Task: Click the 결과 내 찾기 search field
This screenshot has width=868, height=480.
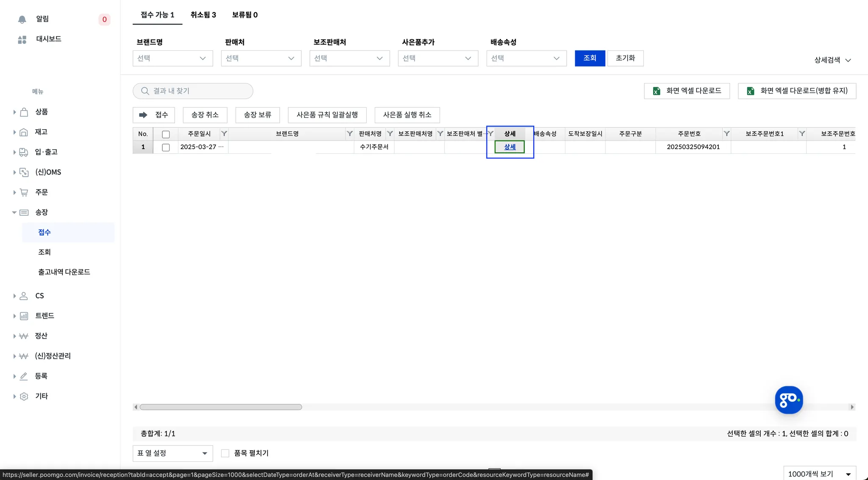Action: [x=193, y=91]
